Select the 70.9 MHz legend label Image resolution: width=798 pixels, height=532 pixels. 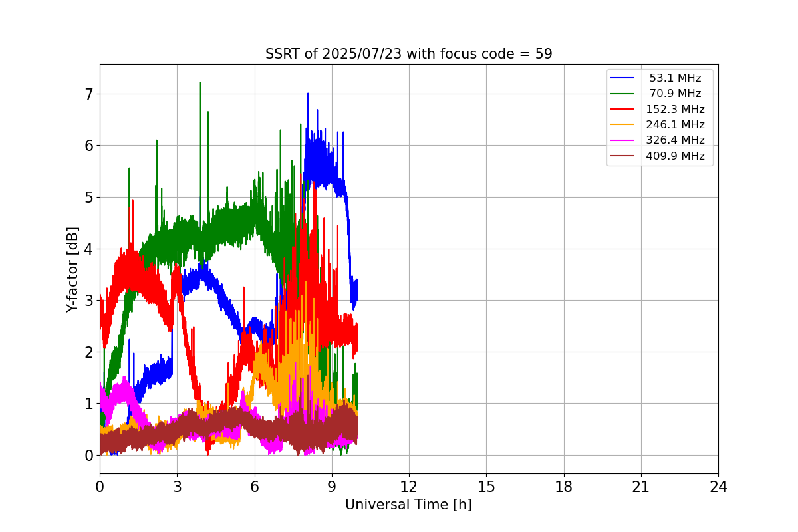(x=675, y=94)
